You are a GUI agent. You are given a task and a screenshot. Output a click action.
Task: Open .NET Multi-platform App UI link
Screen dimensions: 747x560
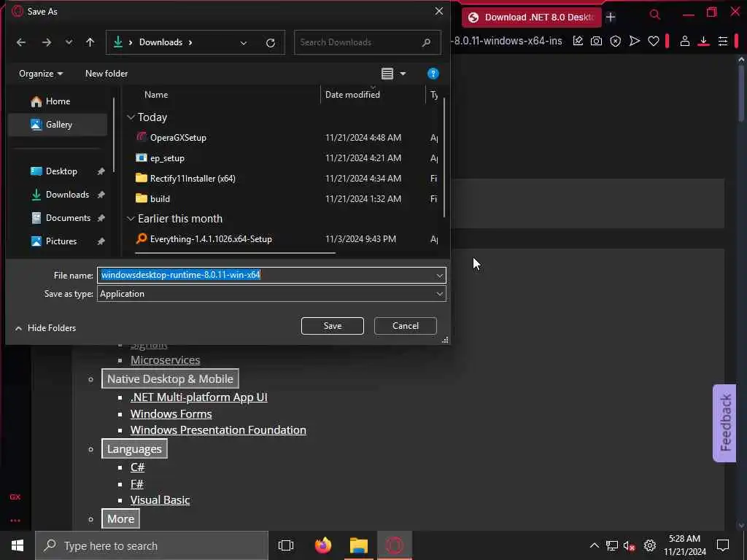(x=198, y=397)
